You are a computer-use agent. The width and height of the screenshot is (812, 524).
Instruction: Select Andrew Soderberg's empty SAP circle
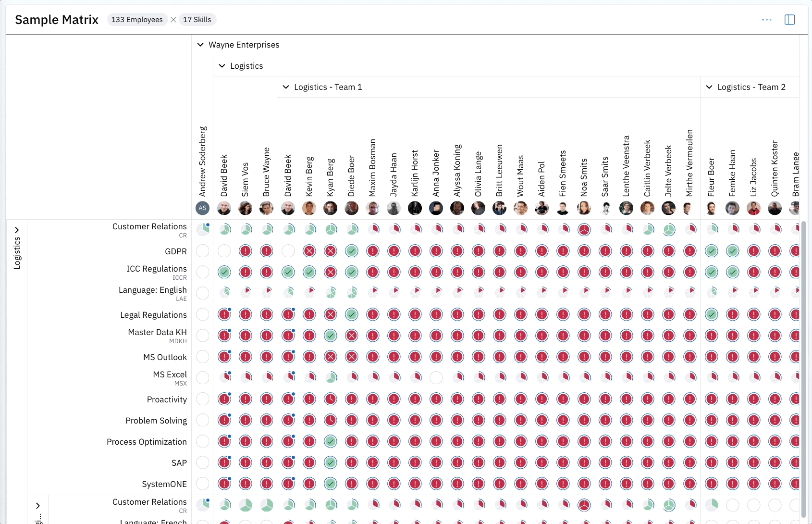point(203,462)
